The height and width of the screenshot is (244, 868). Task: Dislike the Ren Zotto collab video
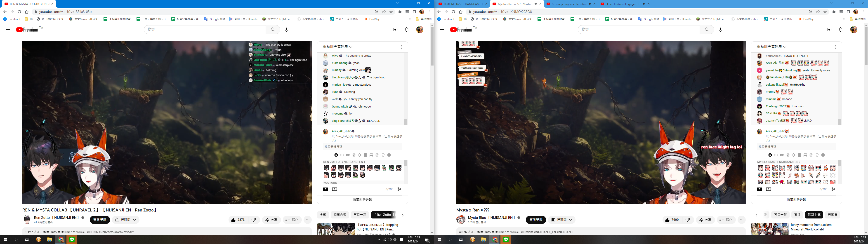254,220
